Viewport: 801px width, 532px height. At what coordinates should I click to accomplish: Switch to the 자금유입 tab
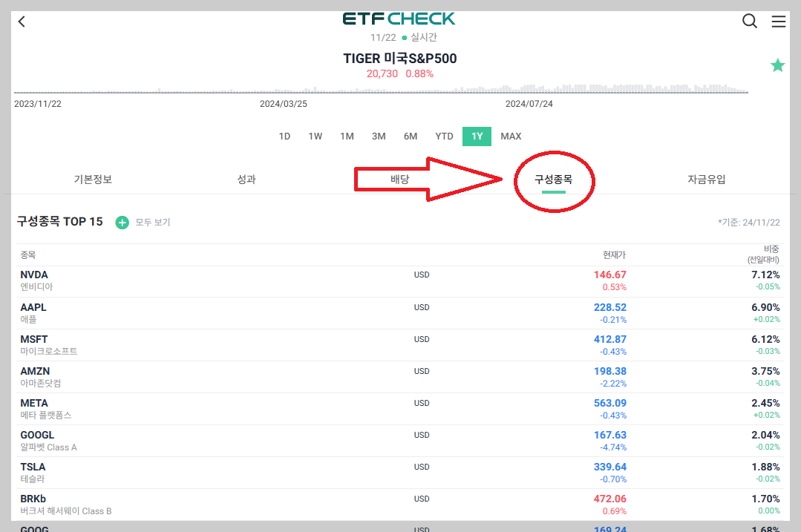[x=707, y=180]
